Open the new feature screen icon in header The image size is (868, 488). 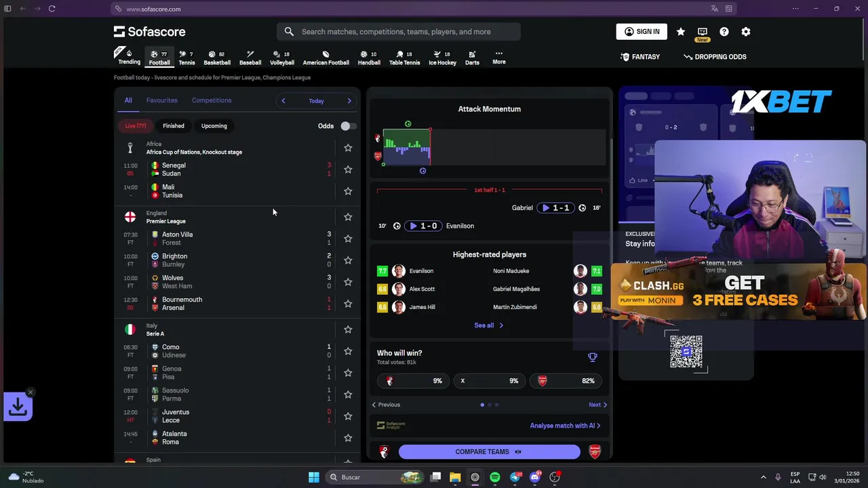point(703,32)
